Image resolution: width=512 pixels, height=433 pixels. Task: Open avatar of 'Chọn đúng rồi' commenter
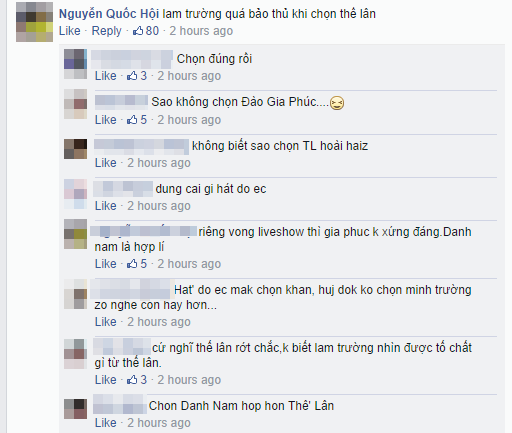pyautogui.click(x=76, y=64)
